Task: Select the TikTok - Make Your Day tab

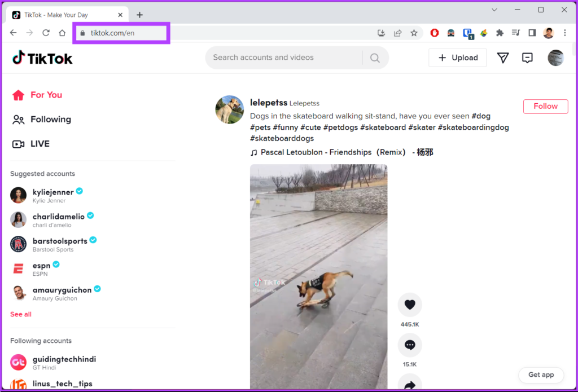Action: click(x=68, y=15)
